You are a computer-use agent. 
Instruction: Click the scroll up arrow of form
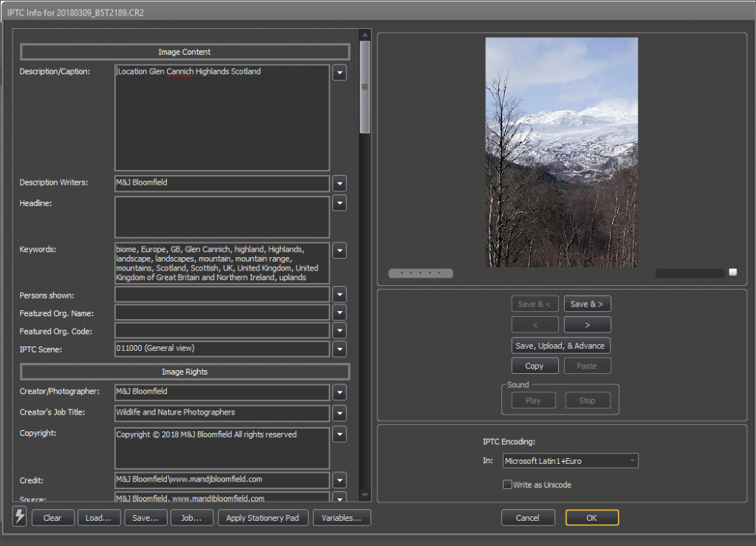point(365,35)
